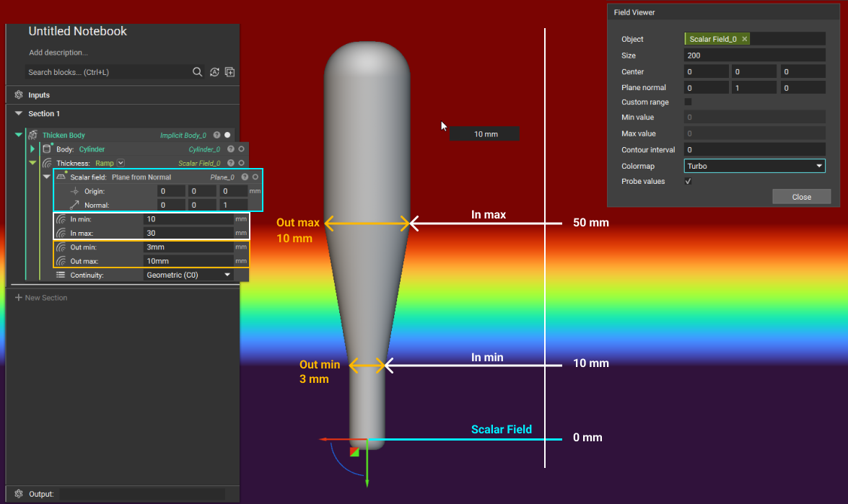Toggle visibility of Plane_0
This screenshot has width=848, height=504.
click(255, 177)
